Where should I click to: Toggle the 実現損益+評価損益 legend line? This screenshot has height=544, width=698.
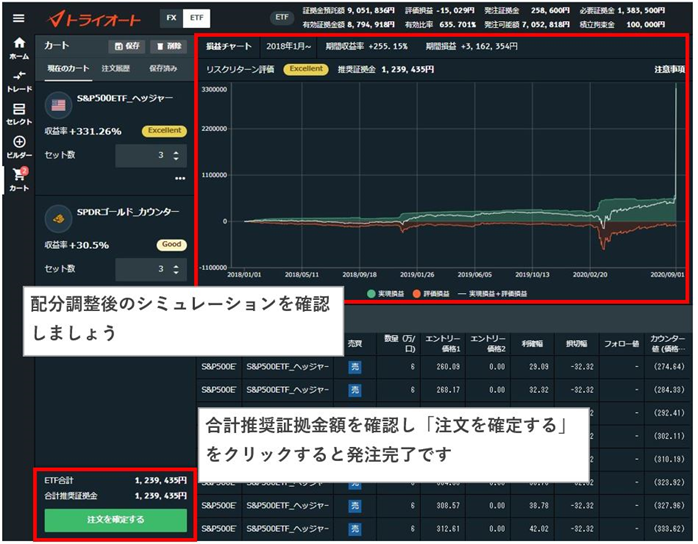(x=492, y=294)
